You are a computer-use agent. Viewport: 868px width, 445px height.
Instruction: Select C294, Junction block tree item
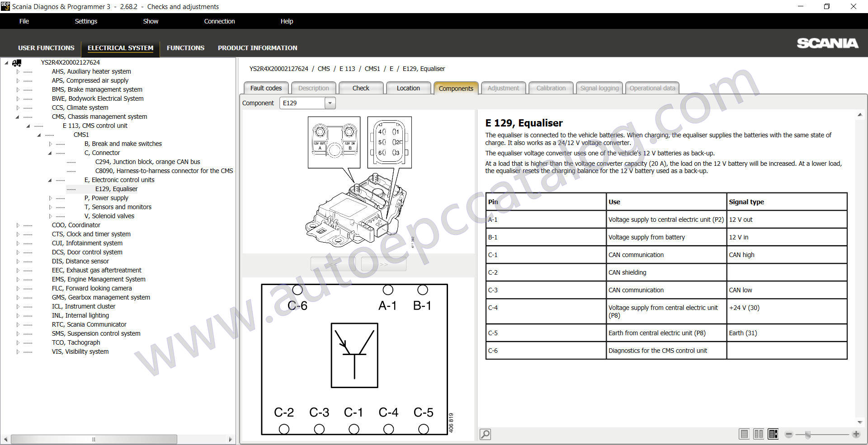pos(147,162)
